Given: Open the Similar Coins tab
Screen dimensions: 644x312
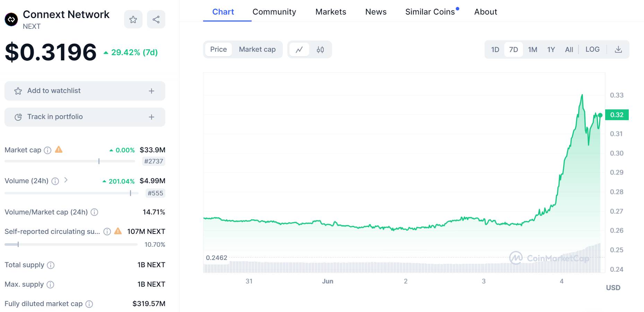Looking at the screenshot, I should tap(430, 12).
